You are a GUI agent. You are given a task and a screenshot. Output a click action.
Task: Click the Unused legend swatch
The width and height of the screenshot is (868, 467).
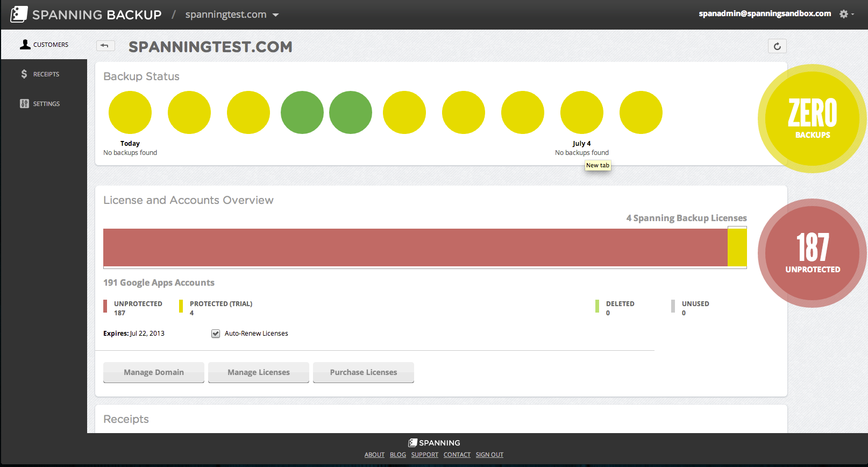[673, 306]
